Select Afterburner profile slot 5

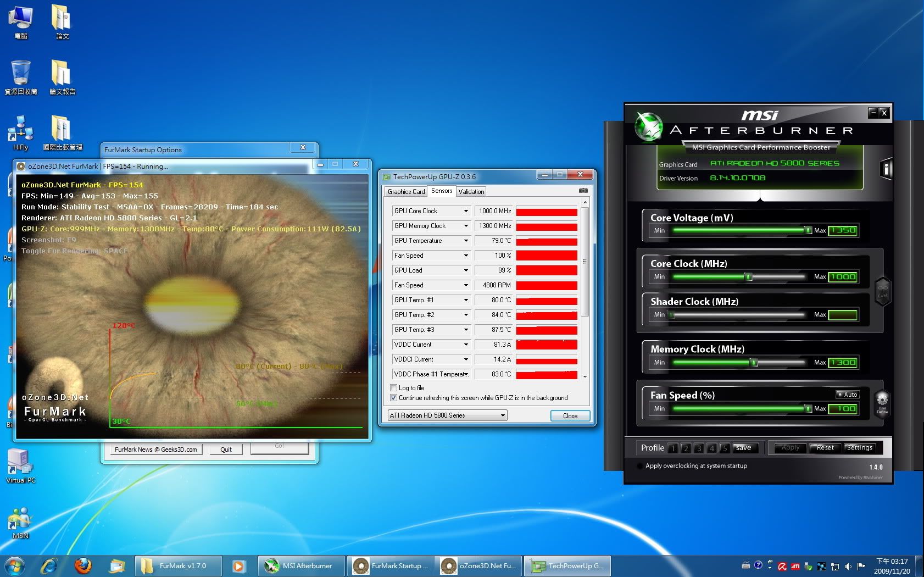pyautogui.click(x=725, y=448)
